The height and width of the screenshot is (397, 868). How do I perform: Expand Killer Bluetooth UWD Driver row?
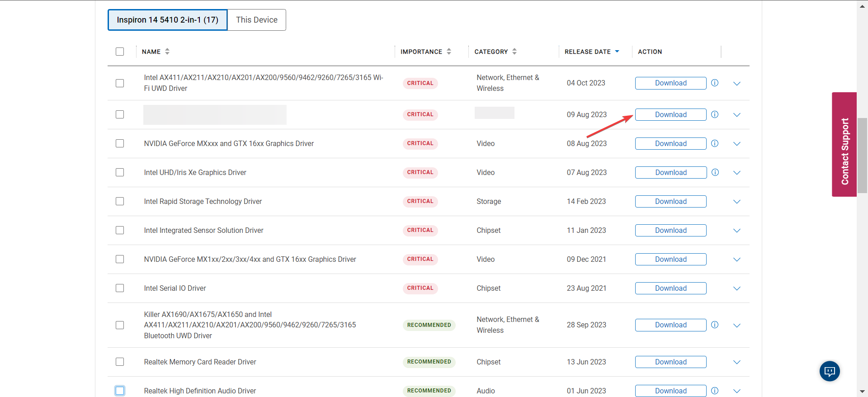pos(737,326)
